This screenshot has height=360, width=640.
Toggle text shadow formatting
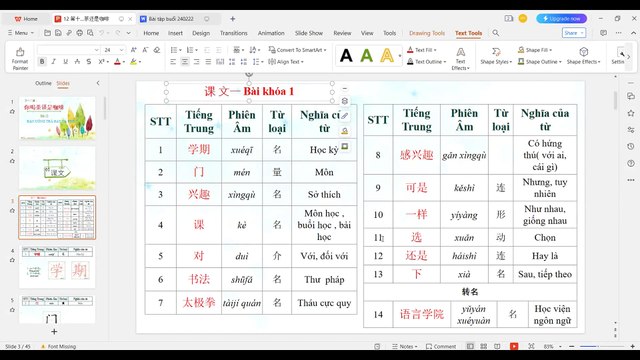89,62
